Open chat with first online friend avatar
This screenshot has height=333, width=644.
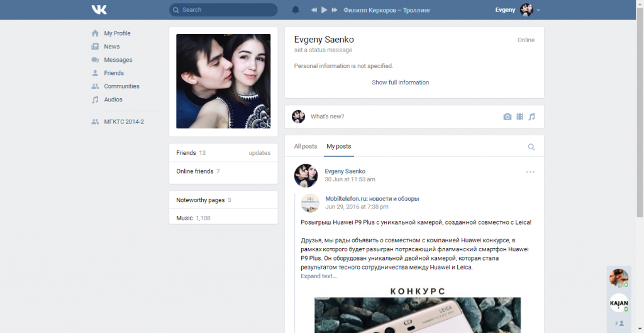click(619, 278)
